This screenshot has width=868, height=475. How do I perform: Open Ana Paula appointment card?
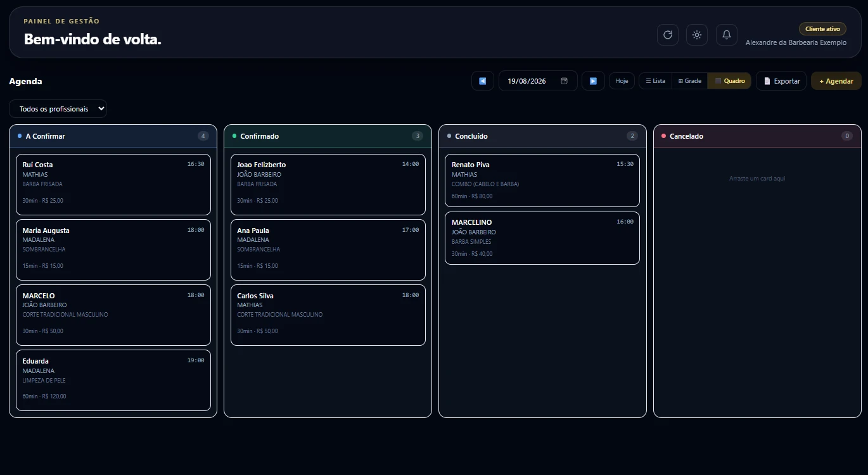click(328, 250)
